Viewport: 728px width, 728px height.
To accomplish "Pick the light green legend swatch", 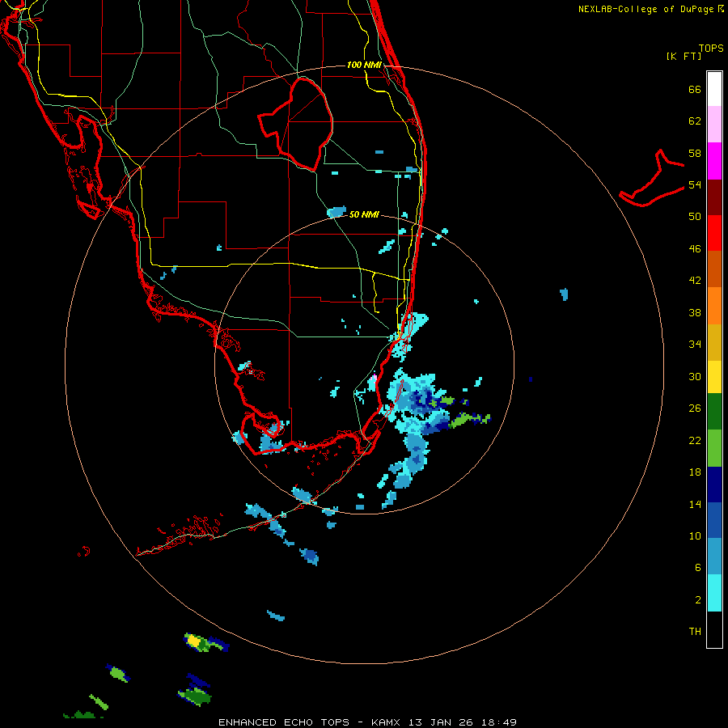I will 714,448.
